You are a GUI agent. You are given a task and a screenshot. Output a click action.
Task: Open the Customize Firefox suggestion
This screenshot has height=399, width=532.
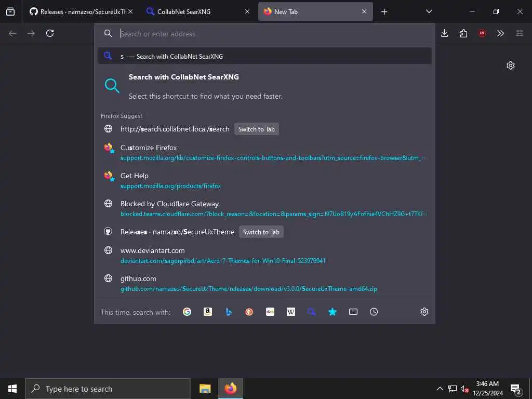point(264,152)
